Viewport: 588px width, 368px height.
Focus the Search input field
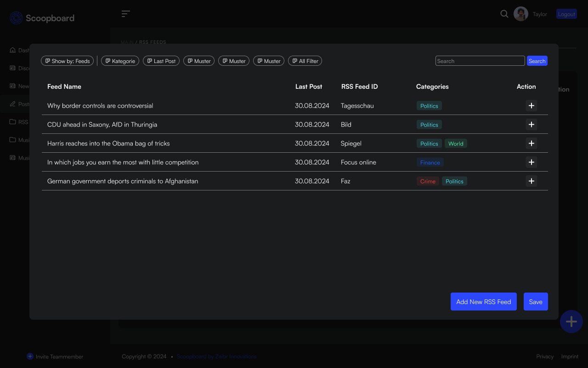click(x=480, y=61)
